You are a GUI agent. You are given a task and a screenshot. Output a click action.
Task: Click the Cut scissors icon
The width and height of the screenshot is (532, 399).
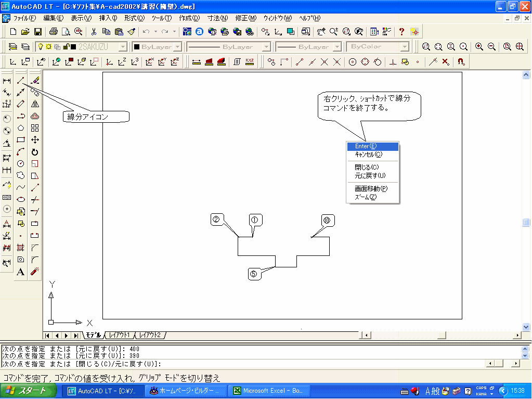pyautogui.click(x=94, y=32)
